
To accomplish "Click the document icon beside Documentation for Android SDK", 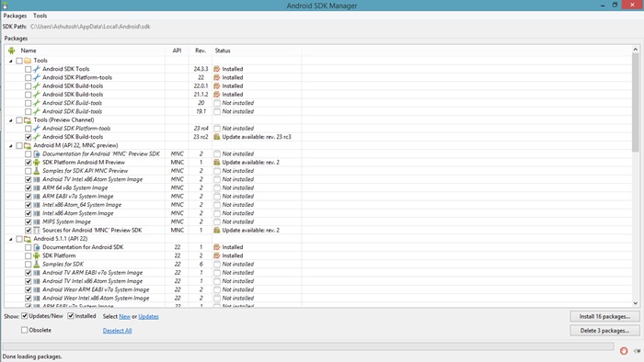I will [x=37, y=247].
